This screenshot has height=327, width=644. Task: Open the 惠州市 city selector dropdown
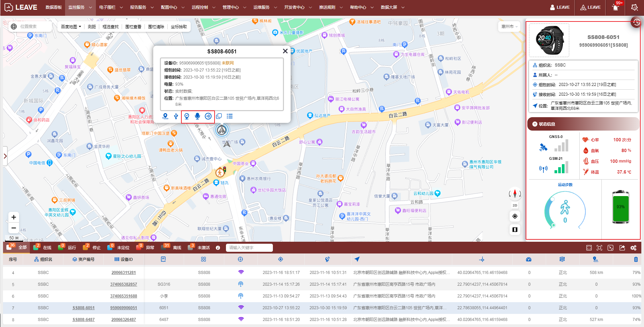coord(509,27)
